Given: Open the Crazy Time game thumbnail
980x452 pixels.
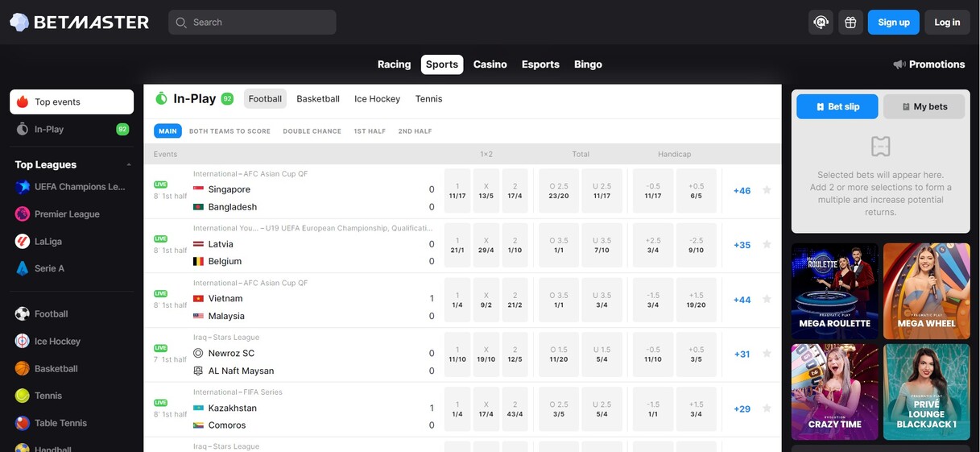Looking at the screenshot, I should (834, 392).
